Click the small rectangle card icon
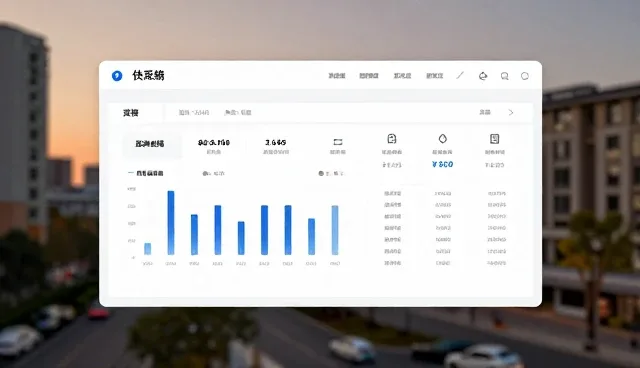640x368 pixels. coord(338,142)
